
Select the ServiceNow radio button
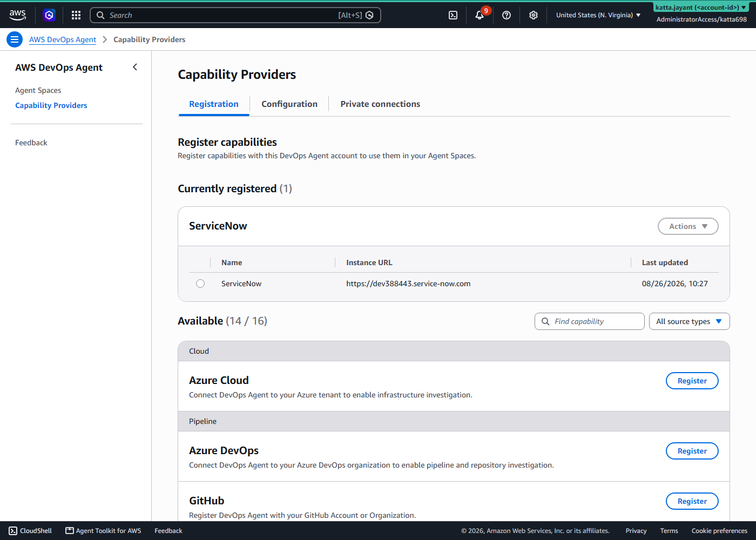pos(200,283)
